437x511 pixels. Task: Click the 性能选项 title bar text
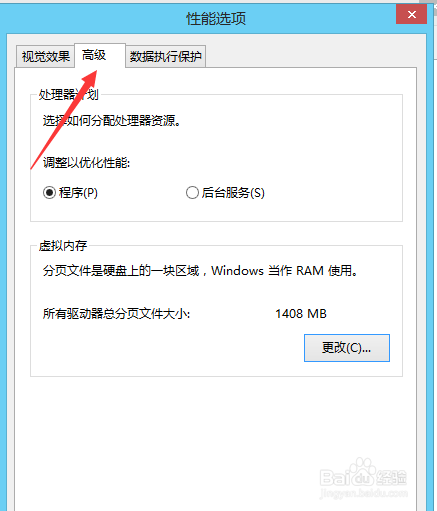pos(216,18)
